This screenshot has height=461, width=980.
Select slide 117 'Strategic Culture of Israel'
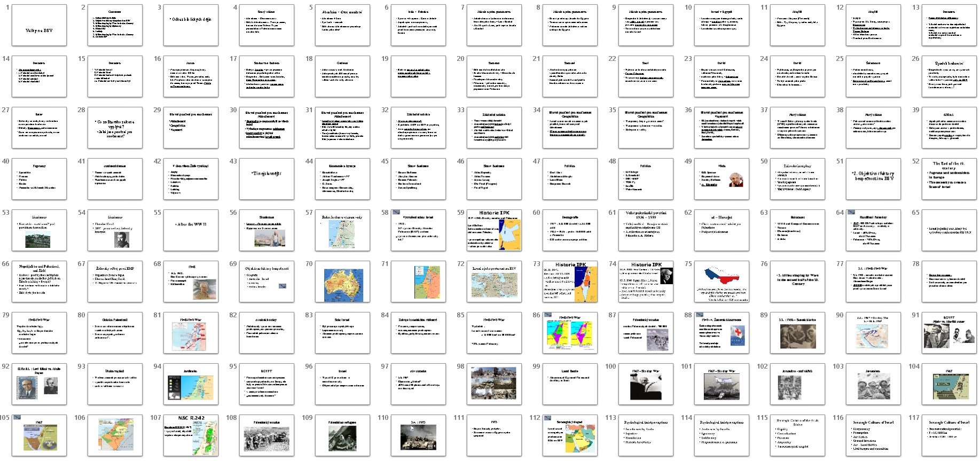click(x=949, y=435)
